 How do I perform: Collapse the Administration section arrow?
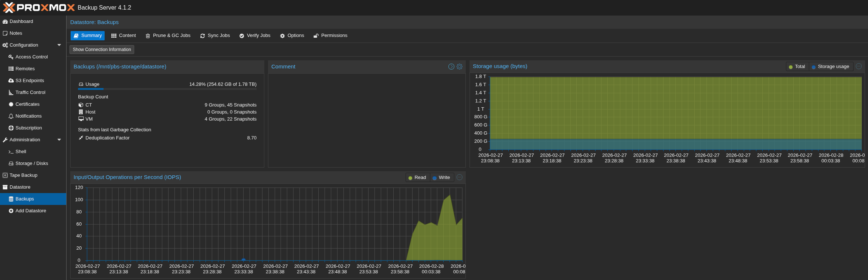[59, 140]
